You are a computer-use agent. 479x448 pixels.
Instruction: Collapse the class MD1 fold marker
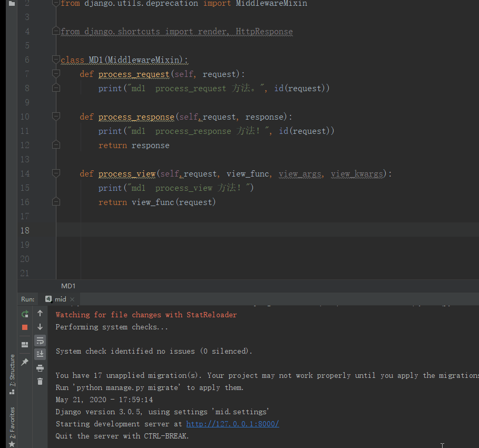pyautogui.click(x=56, y=60)
